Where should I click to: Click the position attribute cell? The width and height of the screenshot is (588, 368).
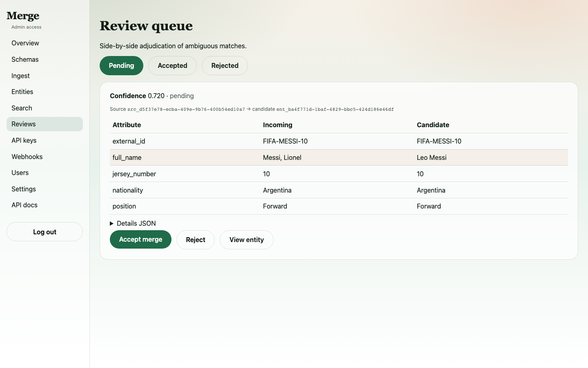(185, 206)
